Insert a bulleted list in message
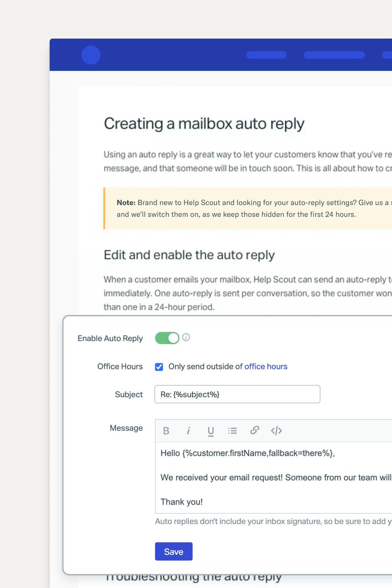 click(232, 431)
